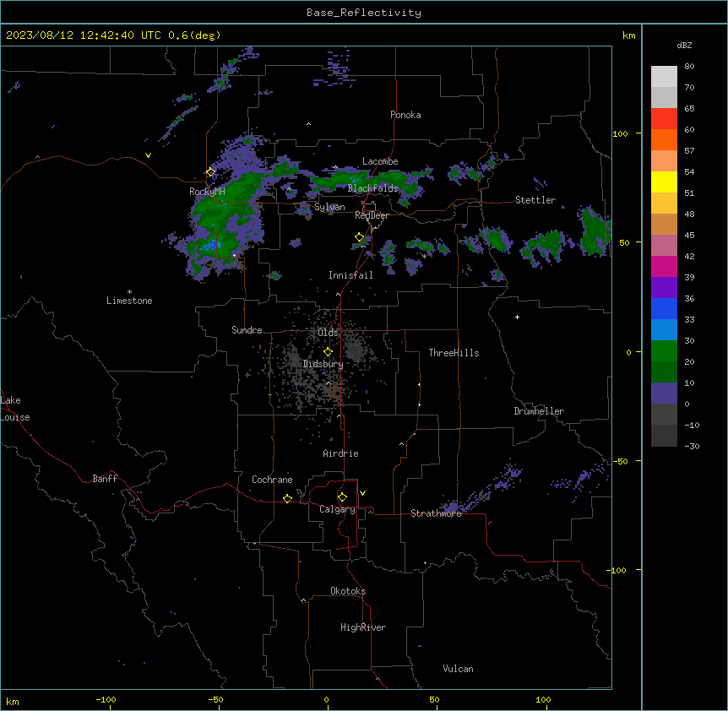728x711 pixels.
Task: Select the yellow diamond marker under Cochrane
Action: pyautogui.click(x=287, y=498)
